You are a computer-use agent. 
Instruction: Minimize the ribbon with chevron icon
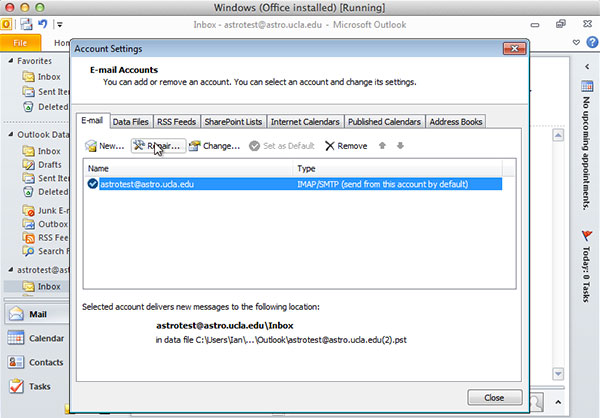click(576, 42)
